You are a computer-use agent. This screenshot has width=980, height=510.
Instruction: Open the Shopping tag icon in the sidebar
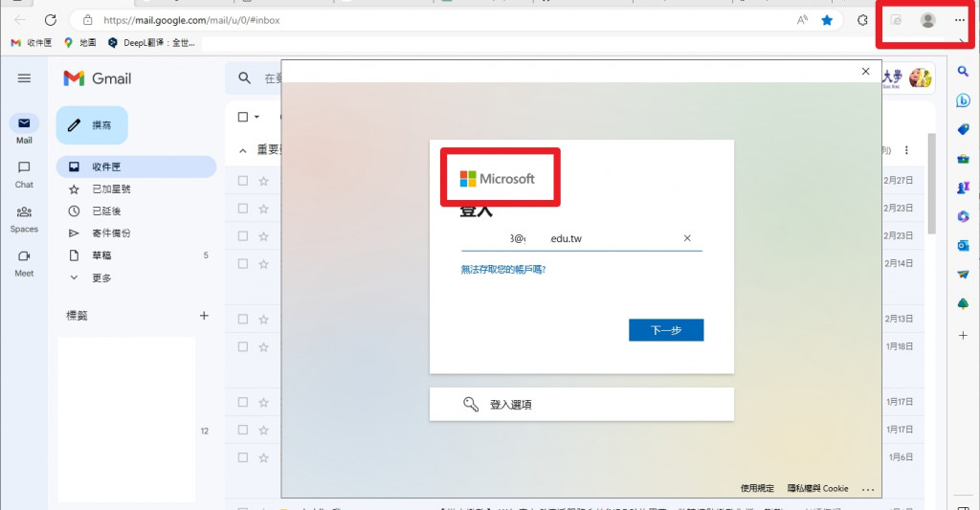[x=963, y=129]
